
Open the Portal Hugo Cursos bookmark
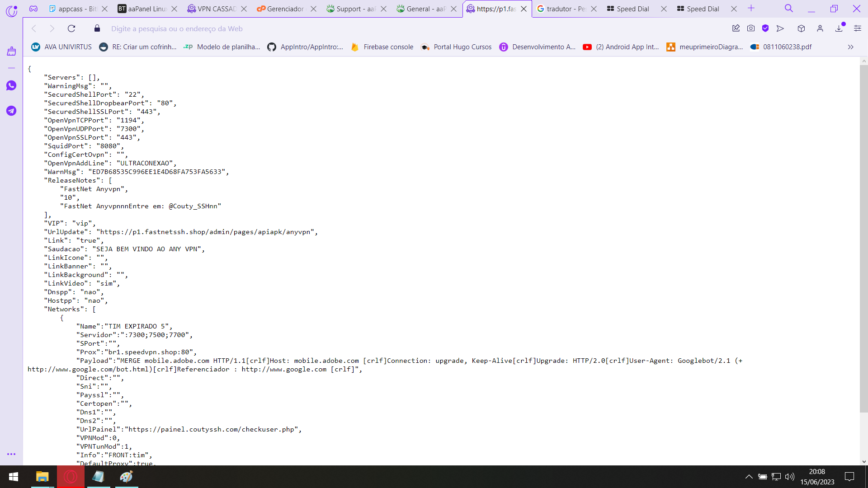point(456,47)
